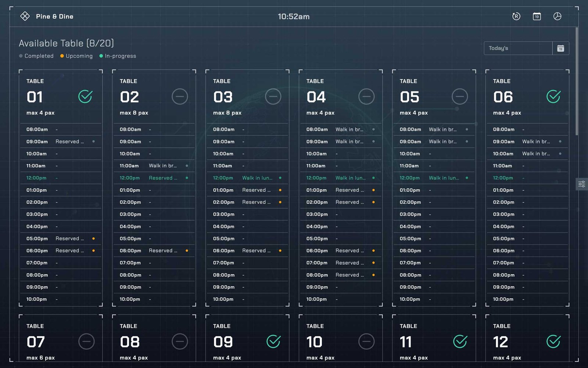Expand Table 03 12:00pm Walk in lunch entry
Image resolution: width=588 pixels, height=368 pixels.
pos(257,178)
